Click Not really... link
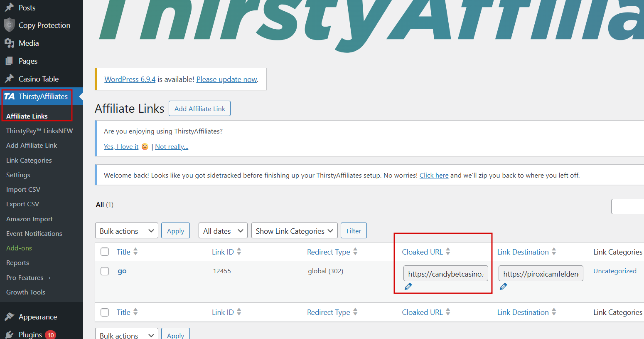Image resolution: width=644 pixels, height=339 pixels. point(172,146)
